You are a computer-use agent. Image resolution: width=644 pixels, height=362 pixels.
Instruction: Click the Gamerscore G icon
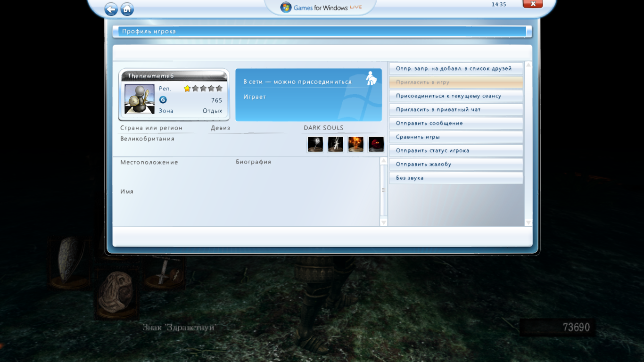(163, 100)
